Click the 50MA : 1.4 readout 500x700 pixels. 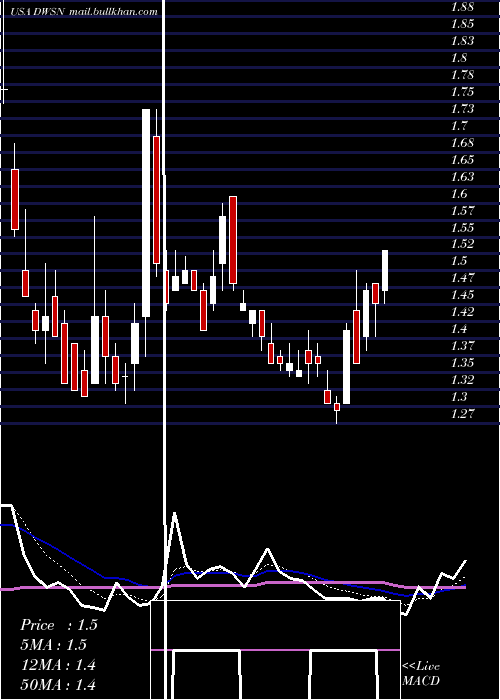(x=58, y=685)
